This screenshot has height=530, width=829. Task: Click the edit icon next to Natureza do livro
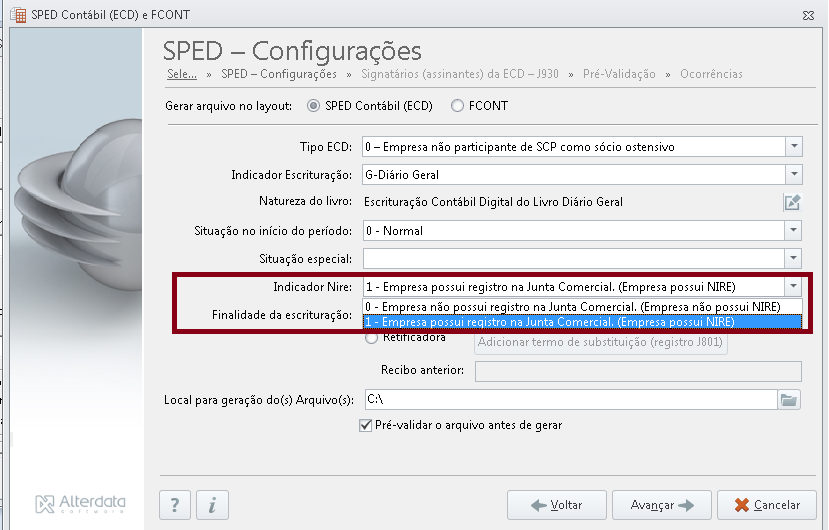click(792, 202)
